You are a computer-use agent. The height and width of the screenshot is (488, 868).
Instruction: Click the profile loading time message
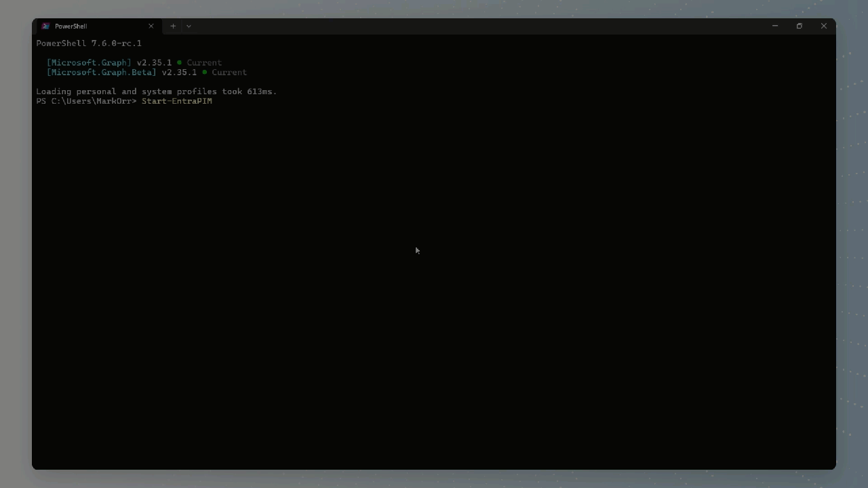[156, 91]
